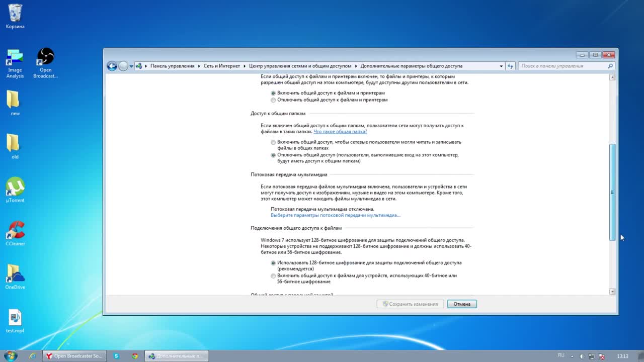Expand arrow after 'Панель управления' breadcrumb
Viewport: 644px width, 362px height.
tap(199, 66)
